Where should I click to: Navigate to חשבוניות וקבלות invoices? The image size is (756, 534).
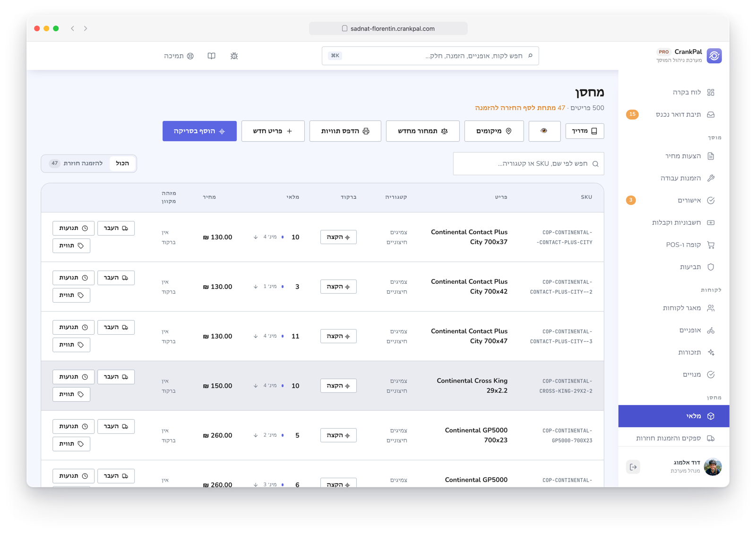coord(674,222)
